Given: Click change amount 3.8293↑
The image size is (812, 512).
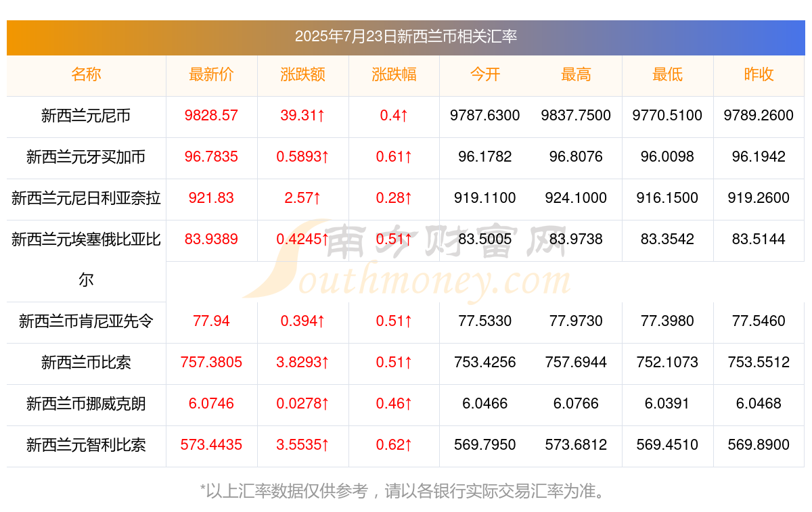Looking at the screenshot, I should (302, 363).
